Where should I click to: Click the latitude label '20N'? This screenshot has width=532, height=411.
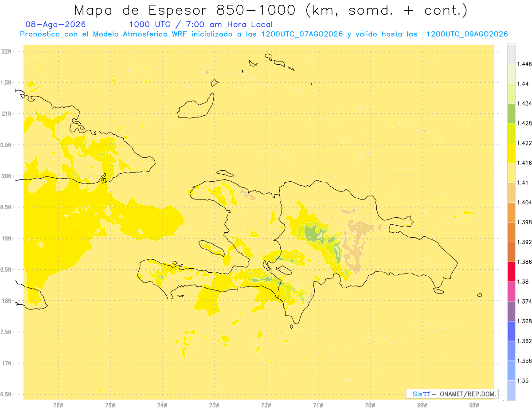coord(7,176)
